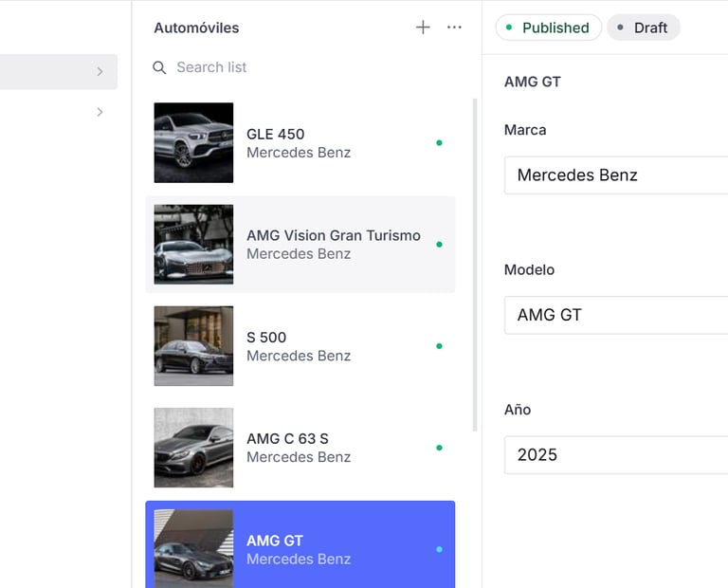Edit the Año field 2025
This screenshot has width=728, height=588.
616,454
